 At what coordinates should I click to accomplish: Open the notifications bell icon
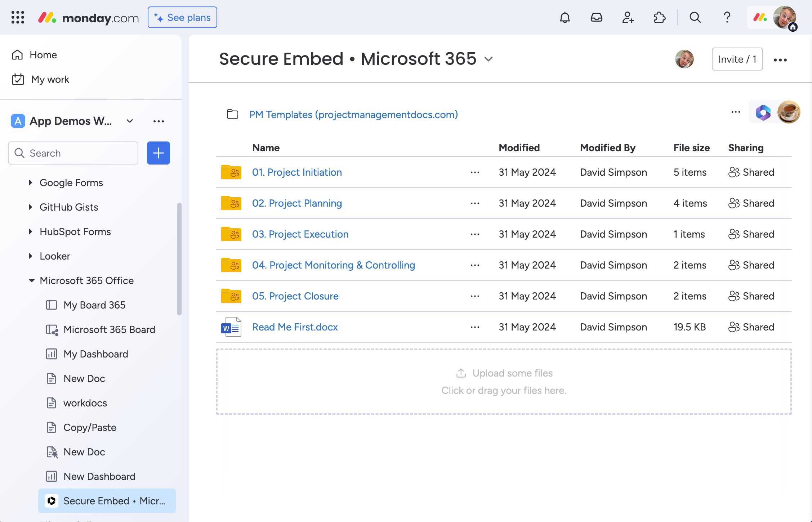click(x=565, y=17)
